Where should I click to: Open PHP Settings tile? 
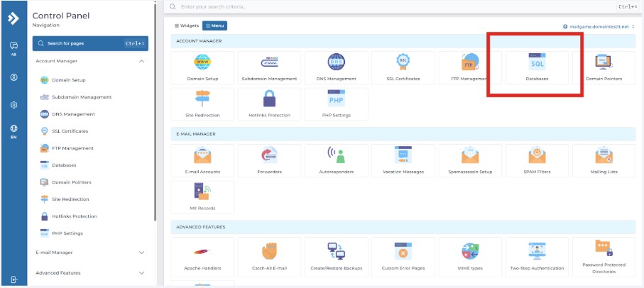coord(336,100)
